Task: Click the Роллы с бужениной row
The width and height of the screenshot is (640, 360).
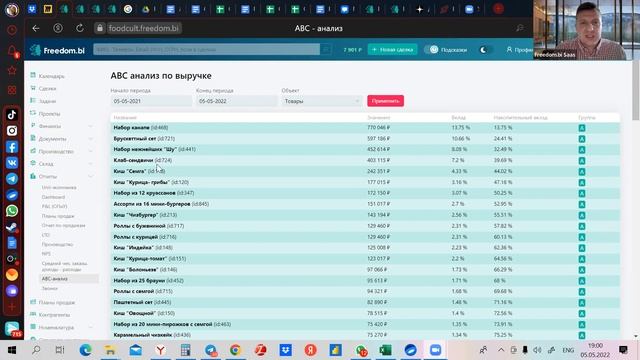Action: 365,226
